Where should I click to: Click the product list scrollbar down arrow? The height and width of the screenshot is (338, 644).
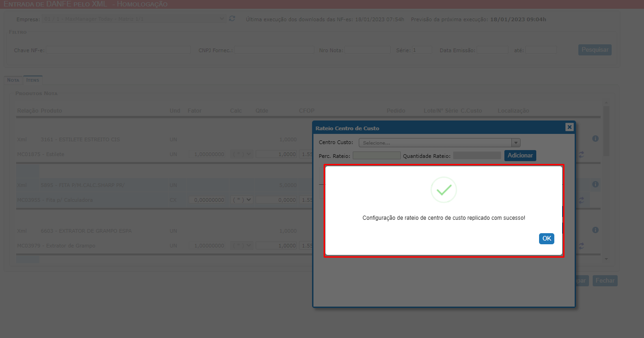coord(607,260)
